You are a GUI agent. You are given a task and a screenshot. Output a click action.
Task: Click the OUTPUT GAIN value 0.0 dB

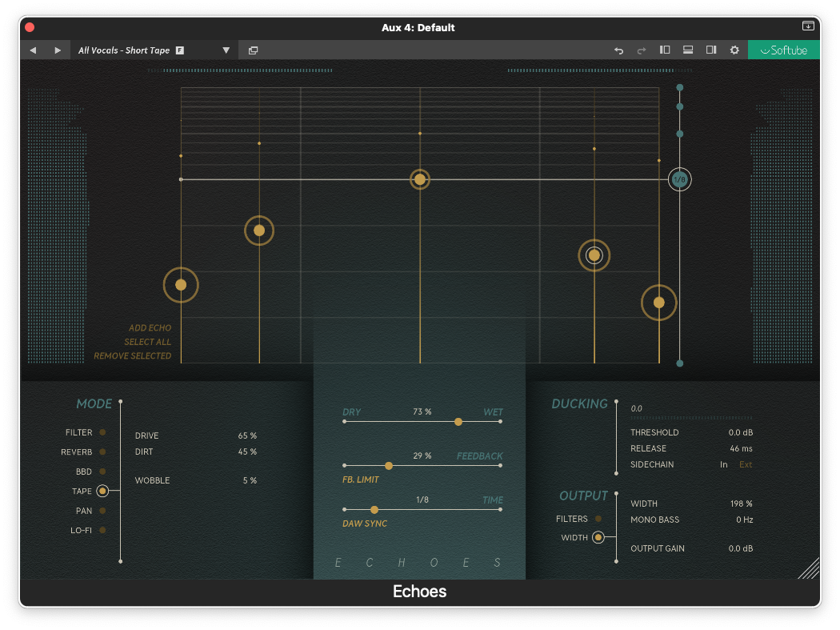click(740, 548)
